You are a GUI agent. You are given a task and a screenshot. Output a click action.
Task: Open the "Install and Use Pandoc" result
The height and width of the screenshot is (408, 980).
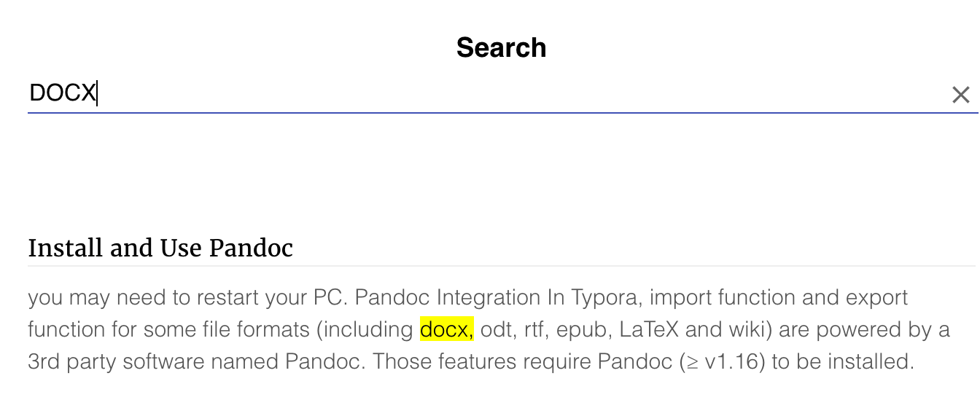click(x=160, y=248)
